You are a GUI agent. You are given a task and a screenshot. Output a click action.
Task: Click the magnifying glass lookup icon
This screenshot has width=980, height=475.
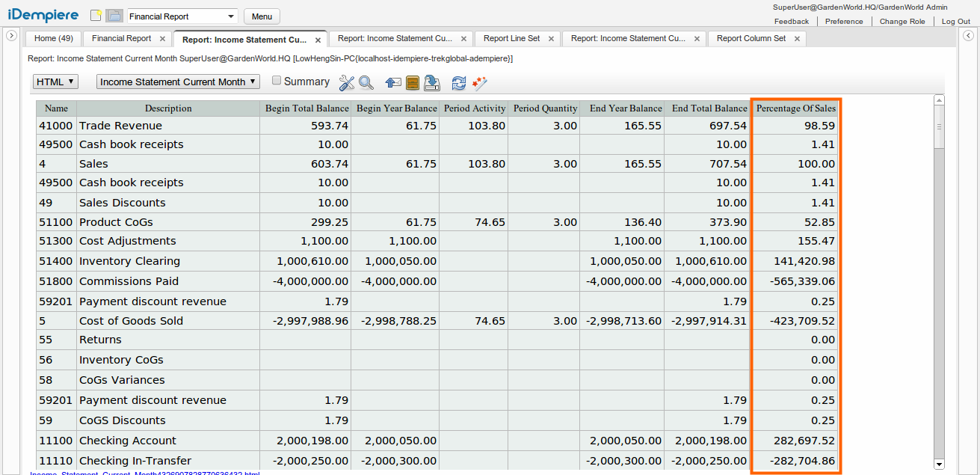click(366, 82)
